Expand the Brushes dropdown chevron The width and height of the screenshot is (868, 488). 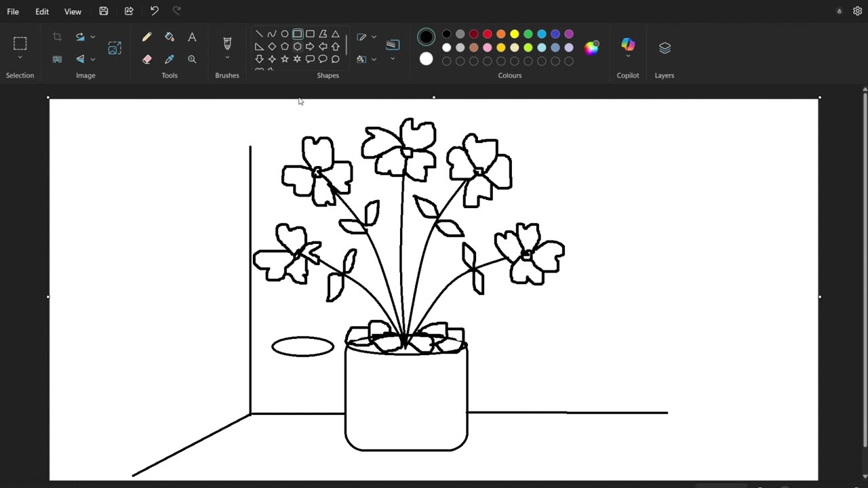click(x=227, y=58)
